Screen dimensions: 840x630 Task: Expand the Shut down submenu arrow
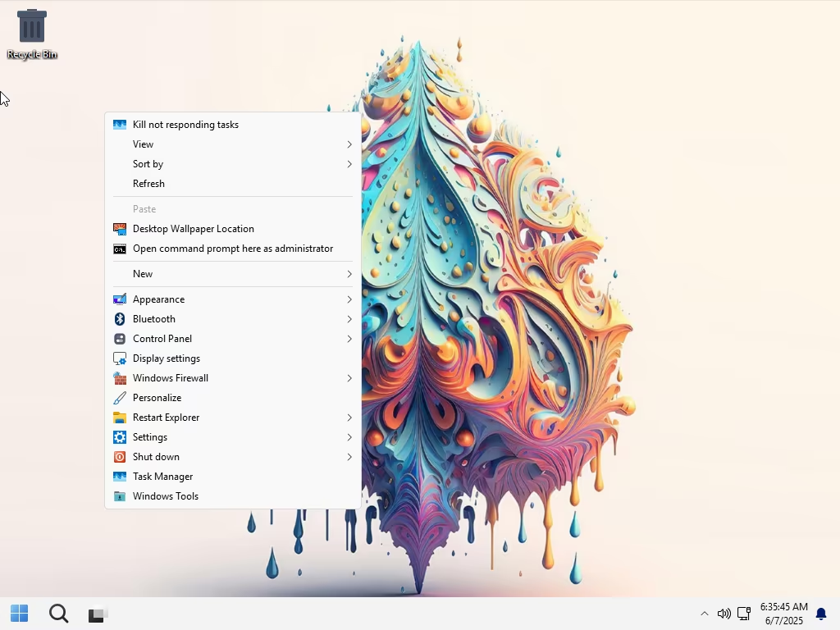[349, 457]
